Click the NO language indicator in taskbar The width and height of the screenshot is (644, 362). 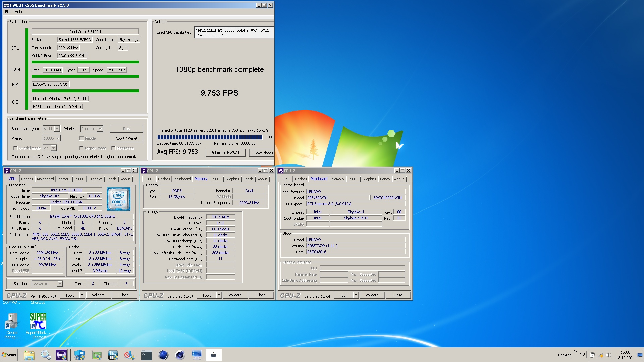pyautogui.click(x=582, y=354)
